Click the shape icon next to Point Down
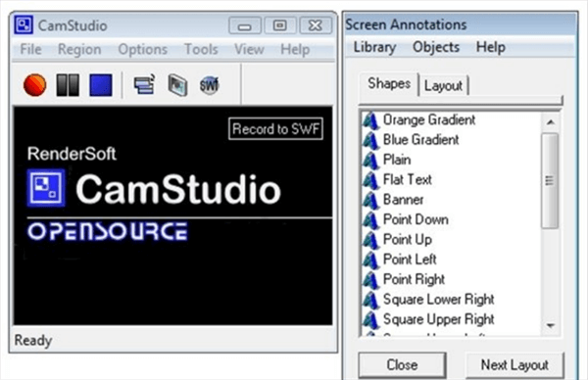Image resolution: width=588 pixels, height=380 pixels. coord(370,220)
